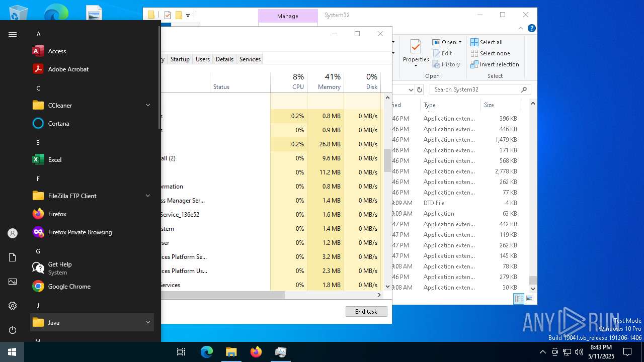
Task: Open Help in the Explorer window
Action: pos(531,28)
